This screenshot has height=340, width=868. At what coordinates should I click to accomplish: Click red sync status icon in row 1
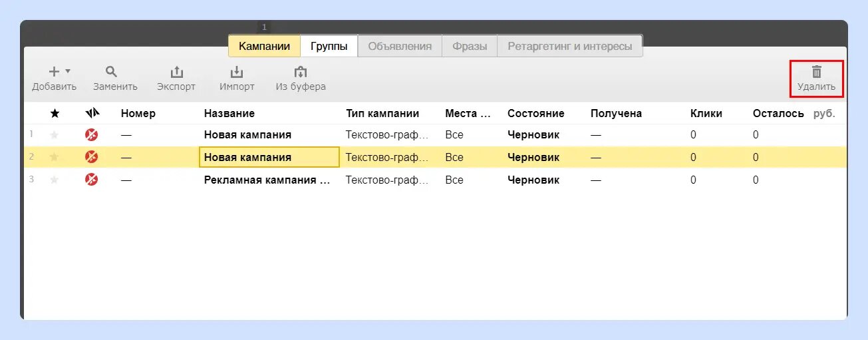pyautogui.click(x=92, y=135)
